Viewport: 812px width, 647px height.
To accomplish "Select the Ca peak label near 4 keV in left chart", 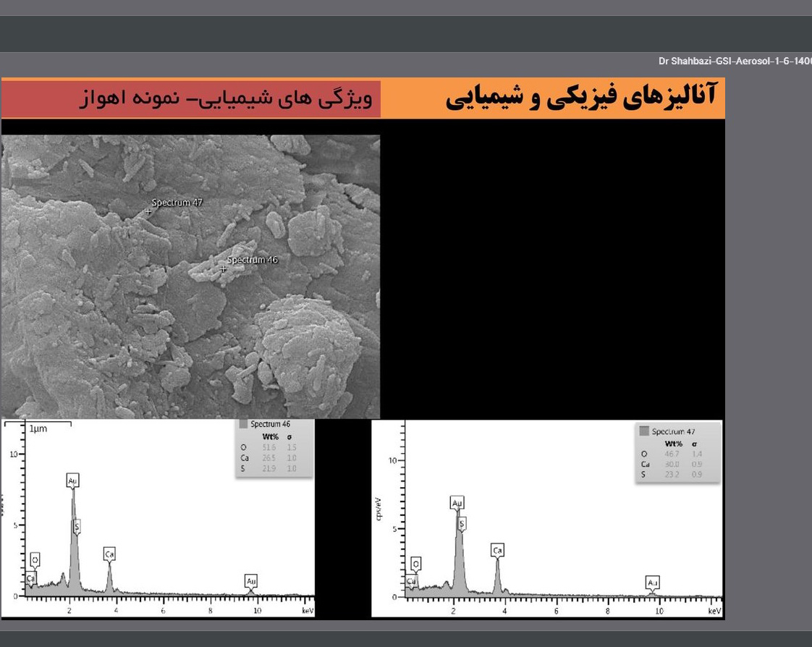I will point(109,554).
